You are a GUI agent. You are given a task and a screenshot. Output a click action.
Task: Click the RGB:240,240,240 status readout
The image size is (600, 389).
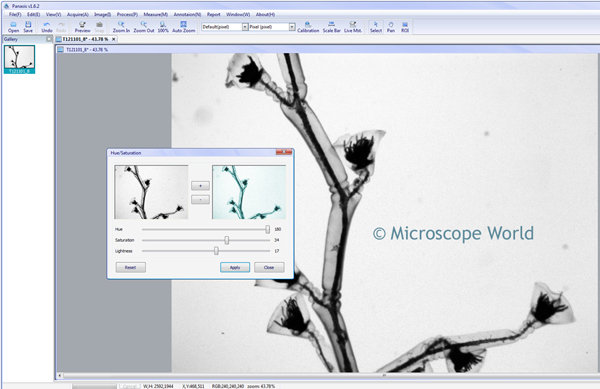(x=228, y=386)
